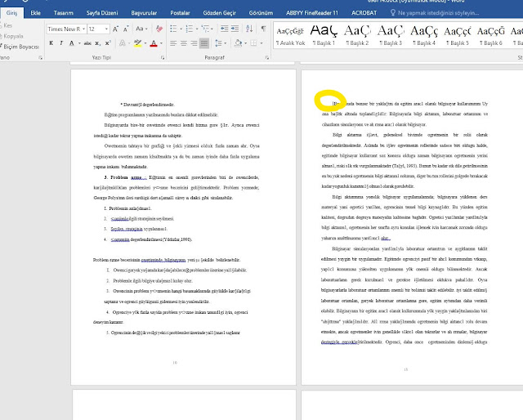Apply Aralık Yok style
This screenshot has height=420, width=523.
pos(290,35)
